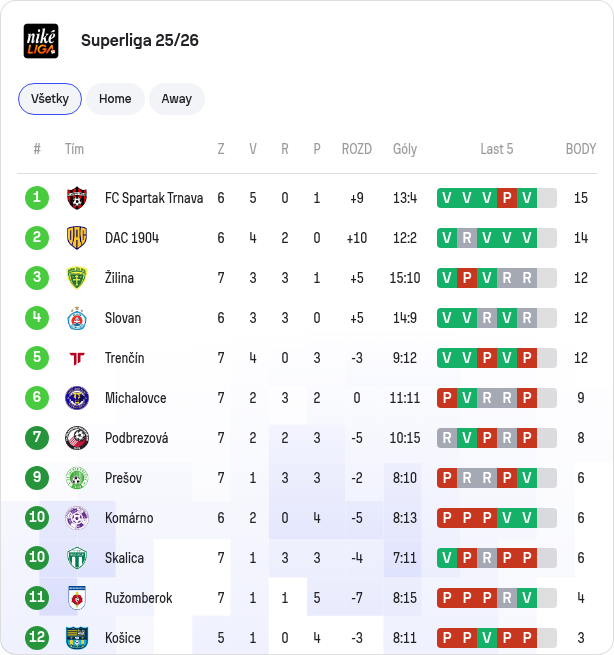Open the Trenčín red logo
The height and width of the screenshot is (655, 614).
pos(77,358)
